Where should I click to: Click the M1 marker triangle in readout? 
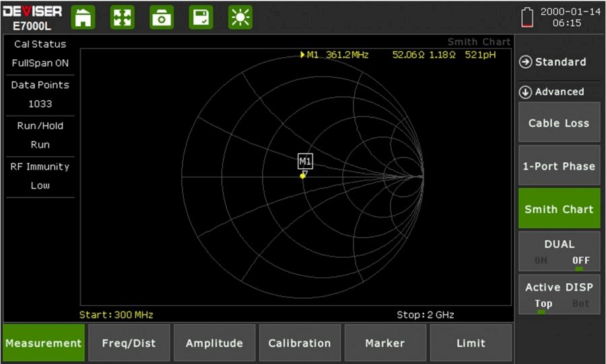tap(302, 54)
